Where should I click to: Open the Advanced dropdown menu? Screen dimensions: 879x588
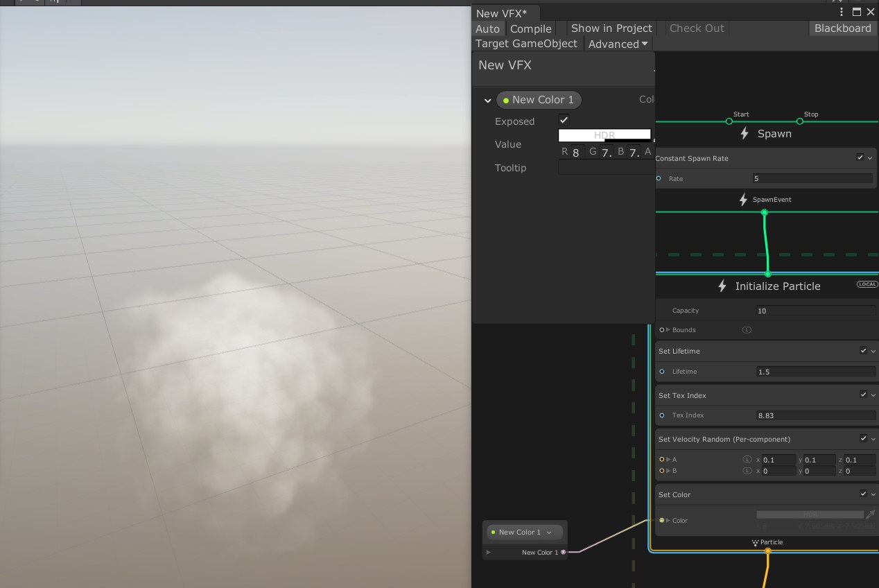coord(618,44)
